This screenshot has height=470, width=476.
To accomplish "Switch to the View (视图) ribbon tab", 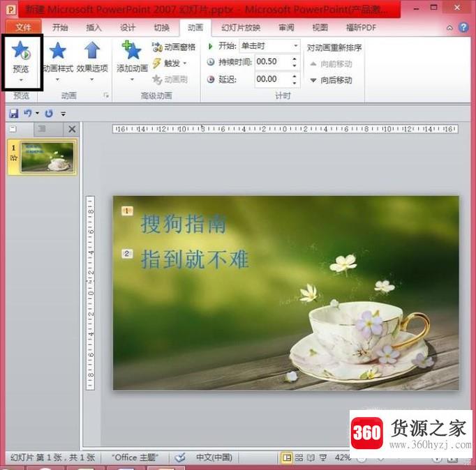I will click(320, 28).
